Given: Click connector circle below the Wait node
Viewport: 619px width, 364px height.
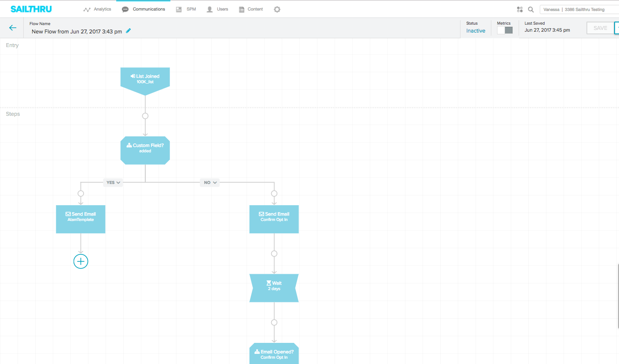Looking at the screenshot, I should pyautogui.click(x=274, y=323).
